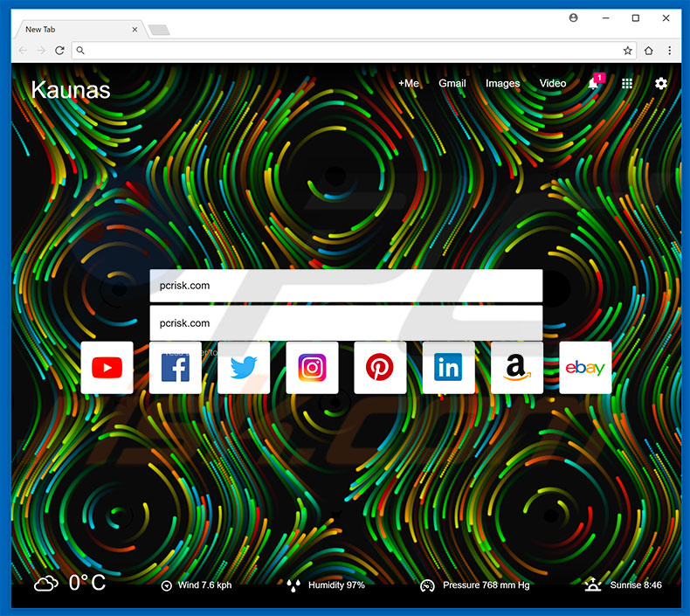
Task: Go to browser home page icon
Action: click(649, 51)
